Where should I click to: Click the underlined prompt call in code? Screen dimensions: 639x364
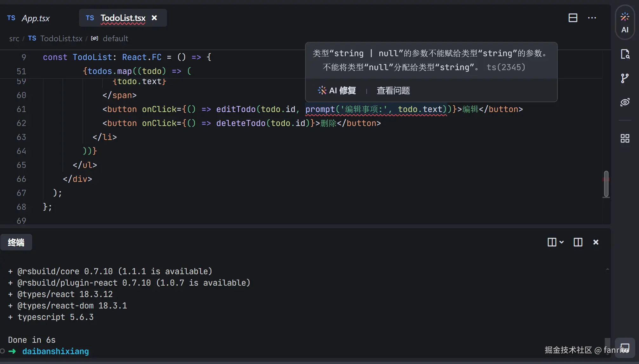tap(320, 109)
